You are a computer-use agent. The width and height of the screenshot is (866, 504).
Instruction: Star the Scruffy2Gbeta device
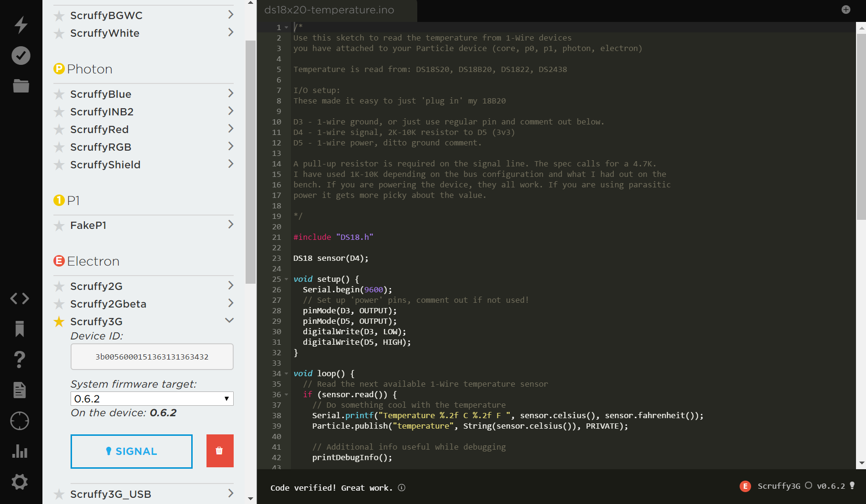pos(59,304)
